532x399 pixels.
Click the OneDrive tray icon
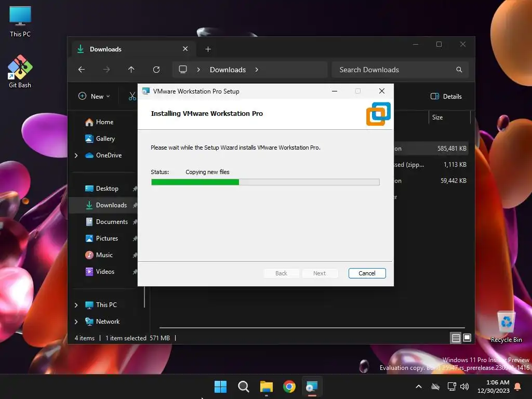436,387
